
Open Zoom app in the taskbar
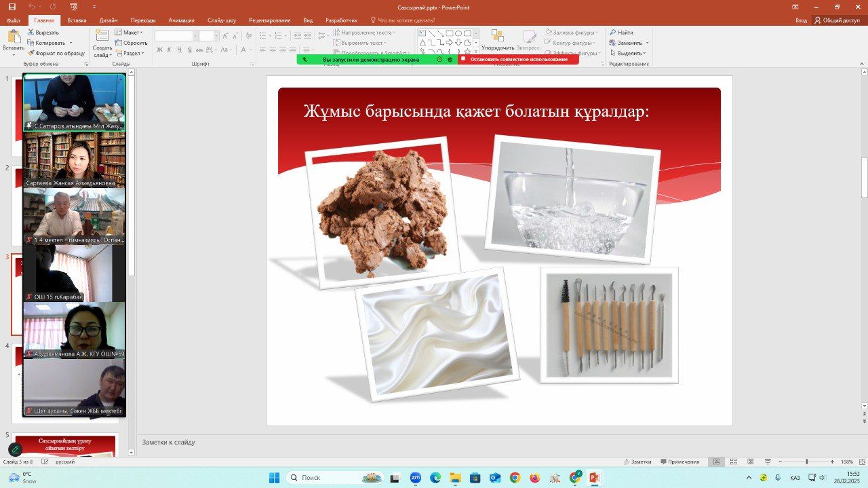(x=415, y=478)
